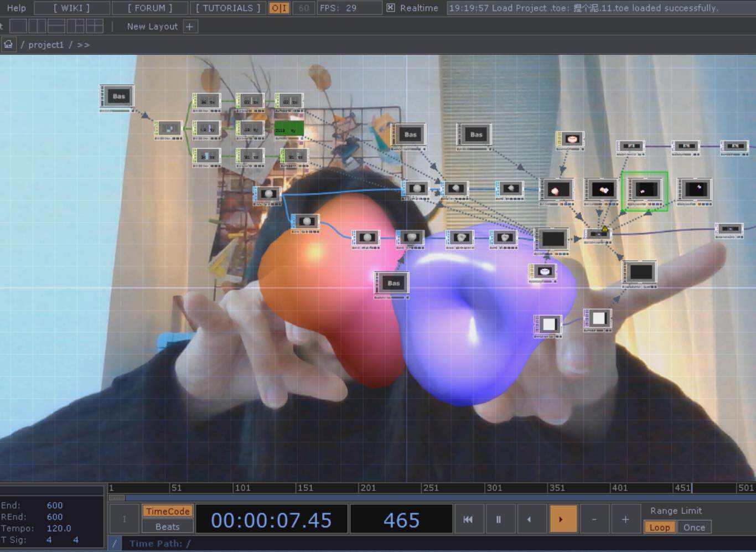The width and height of the screenshot is (756, 552).
Task: Click the home icon in path bar
Action: coord(8,44)
